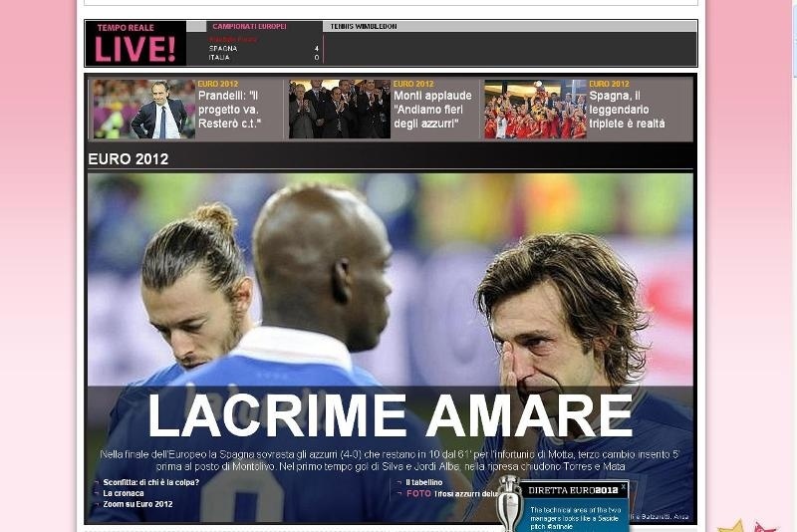
Task: Open the Spain celebration thumbnail photo
Action: pyautogui.click(x=535, y=109)
